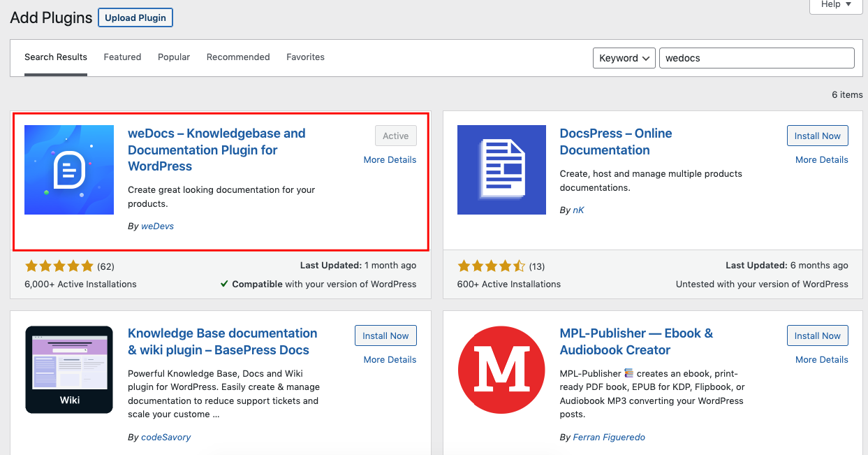
Task: Focus the plugin search field containing wedocs
Action: tap(757, 58)
